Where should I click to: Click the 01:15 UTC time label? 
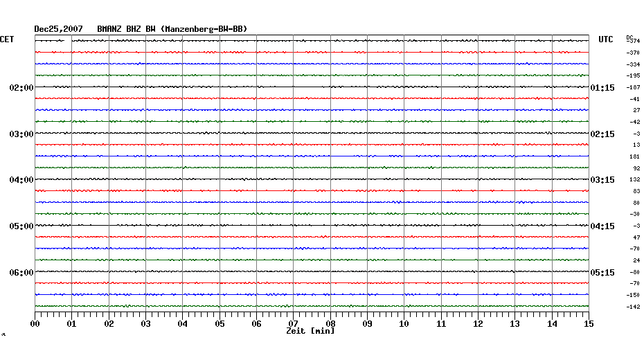pos(602,88)
